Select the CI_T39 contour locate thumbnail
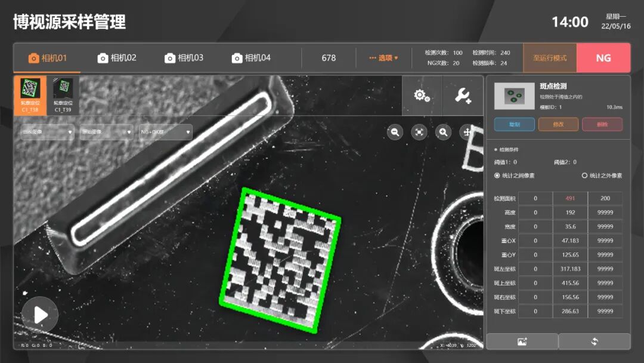The image size is (644, 363). (63, 96)
